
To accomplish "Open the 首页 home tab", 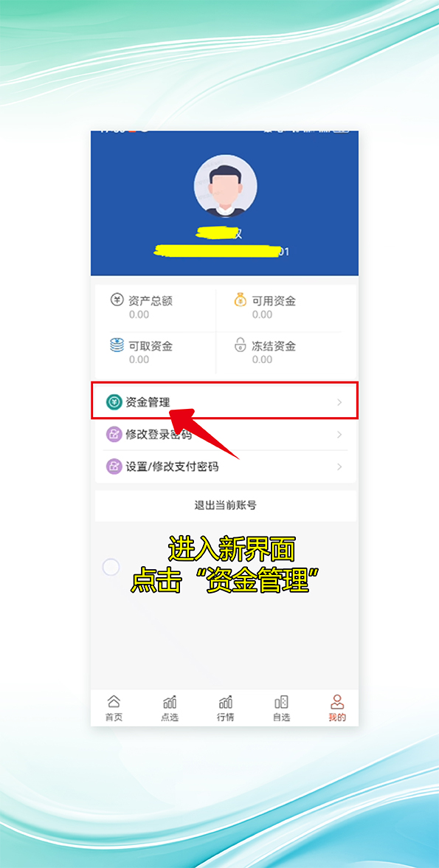I will point(114,709).
